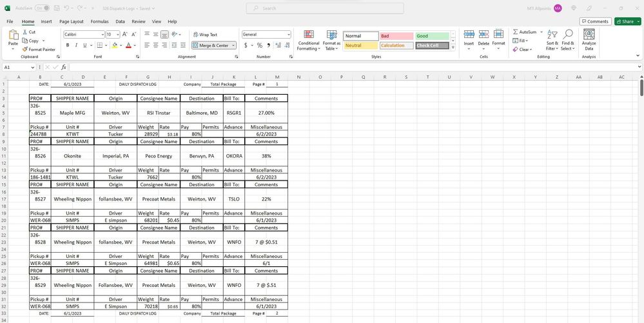The width and height of the screenshot is (644, 323).
Task: Toggle Merge & Center
Action: (210, 45)
